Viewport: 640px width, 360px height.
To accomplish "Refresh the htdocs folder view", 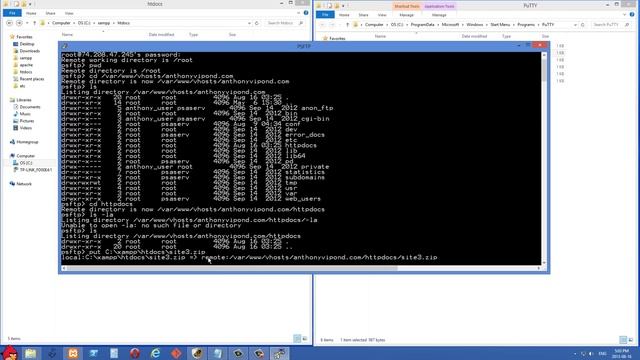I will [257, 23].
